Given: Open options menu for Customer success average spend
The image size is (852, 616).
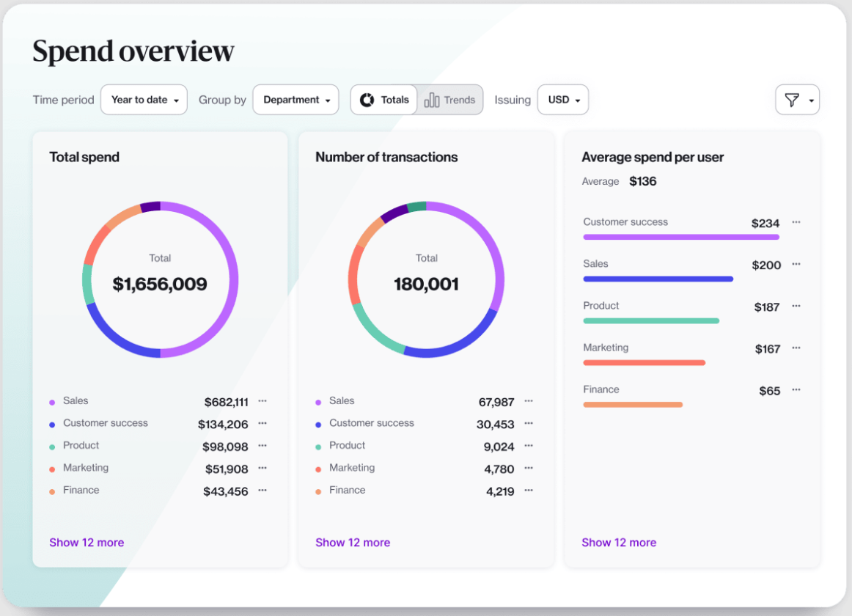Looking at the screenshot, I should (x=796, y=222).
